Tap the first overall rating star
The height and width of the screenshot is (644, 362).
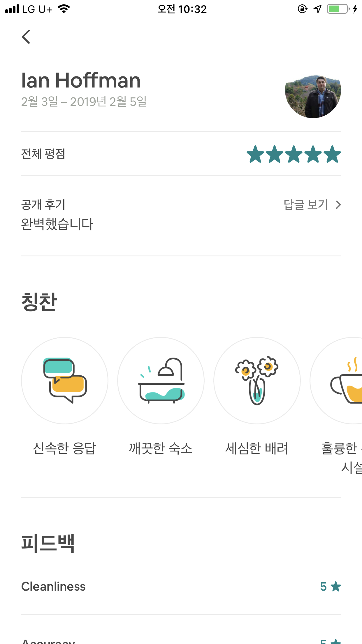255,154
